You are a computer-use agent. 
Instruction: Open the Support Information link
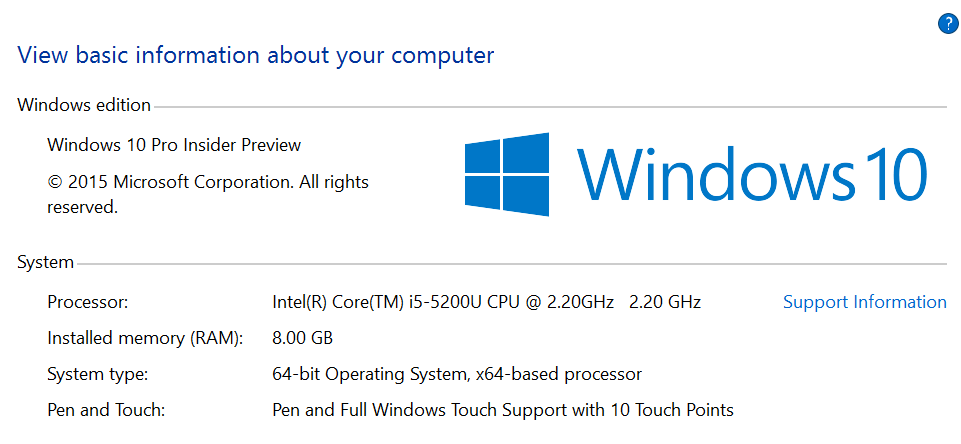pyautogui.click(x=864, y=302)
